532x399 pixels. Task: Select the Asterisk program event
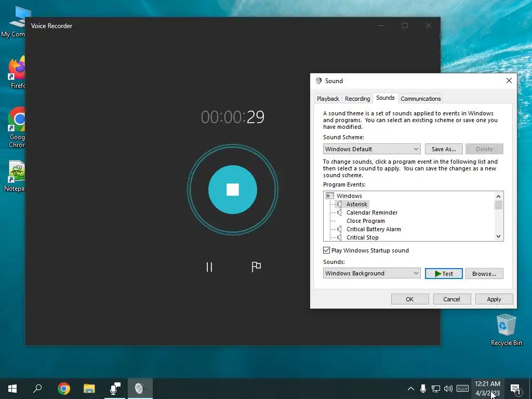356,204
